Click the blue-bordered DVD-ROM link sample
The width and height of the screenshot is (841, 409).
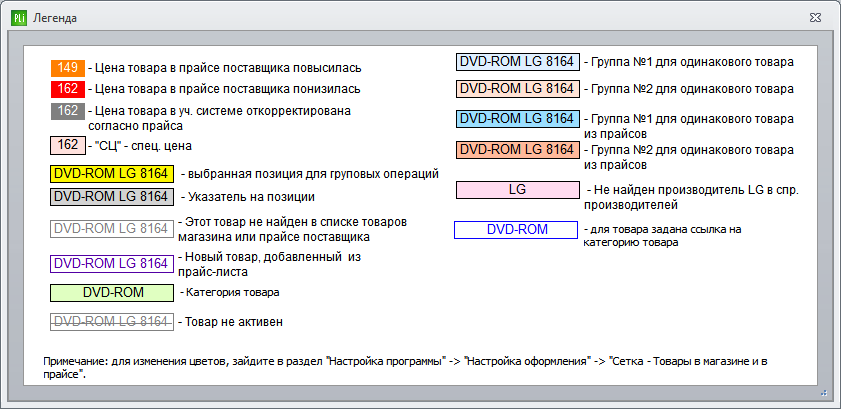tap(516, 229)
